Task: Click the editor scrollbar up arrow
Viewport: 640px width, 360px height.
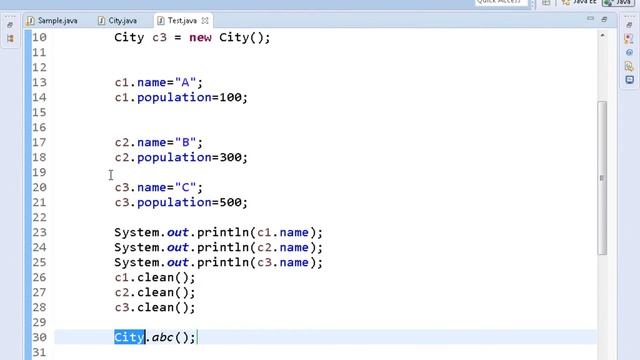Action: tap(602, 36)
